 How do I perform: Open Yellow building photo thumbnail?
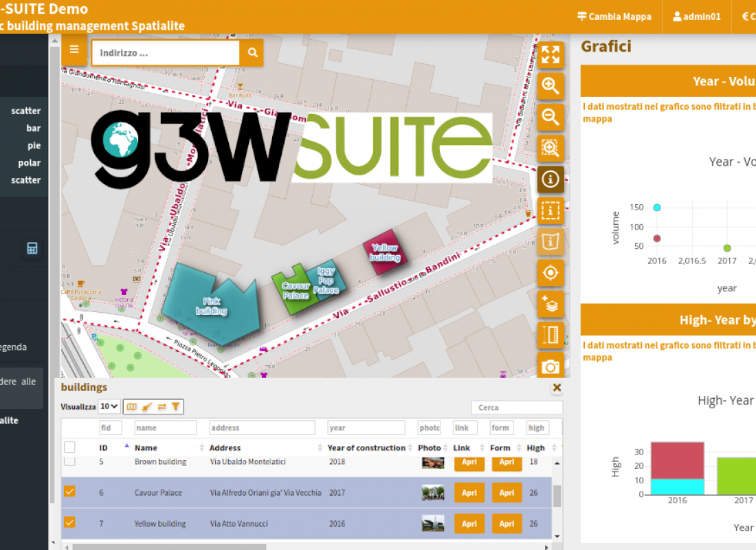pyautogui.click(x=433, y=523)
